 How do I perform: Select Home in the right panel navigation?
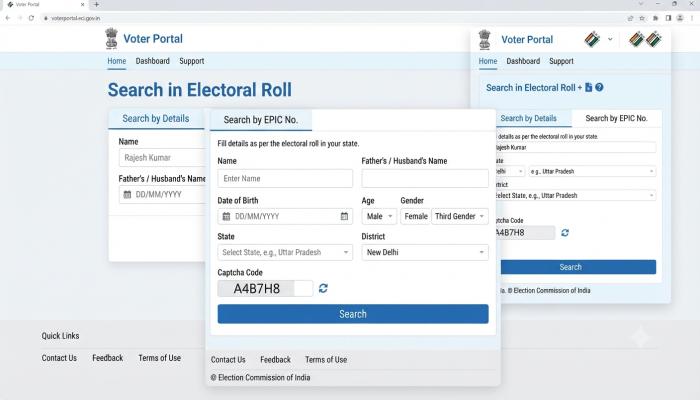pos(488,61)
